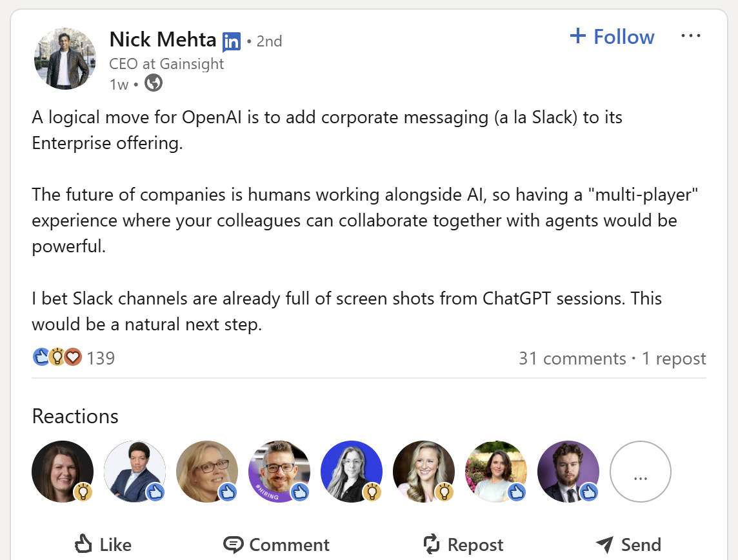
Task: Click the first reactor's avatar with lightbulb badge
Action: click(63, 472)
